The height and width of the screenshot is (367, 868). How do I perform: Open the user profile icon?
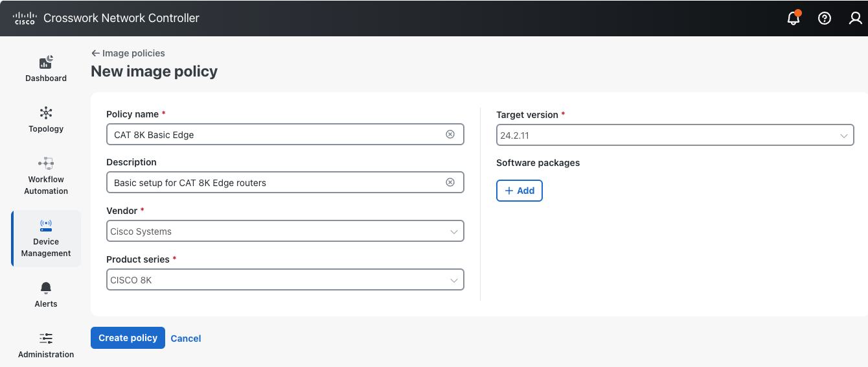click(x=856, y=18)
